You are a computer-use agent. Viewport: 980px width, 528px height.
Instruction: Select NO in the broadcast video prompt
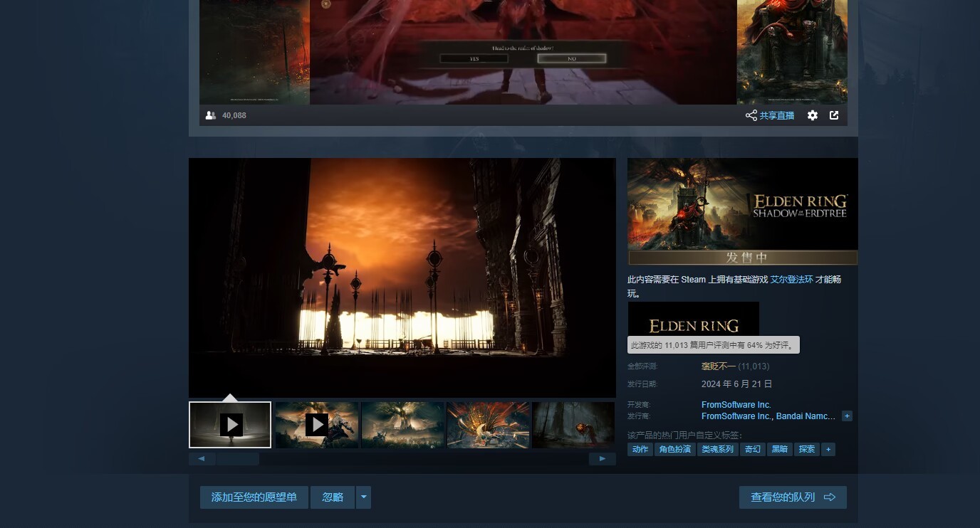pyautogui.click(x=572, y=59)
